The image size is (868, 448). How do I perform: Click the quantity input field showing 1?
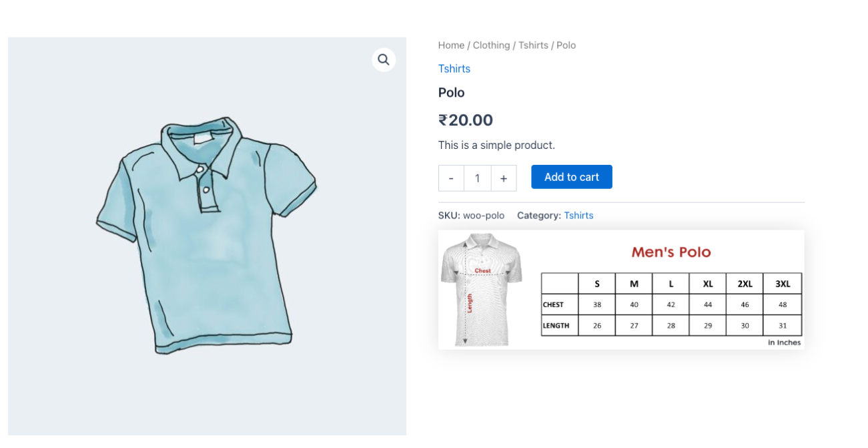(478, 178)
